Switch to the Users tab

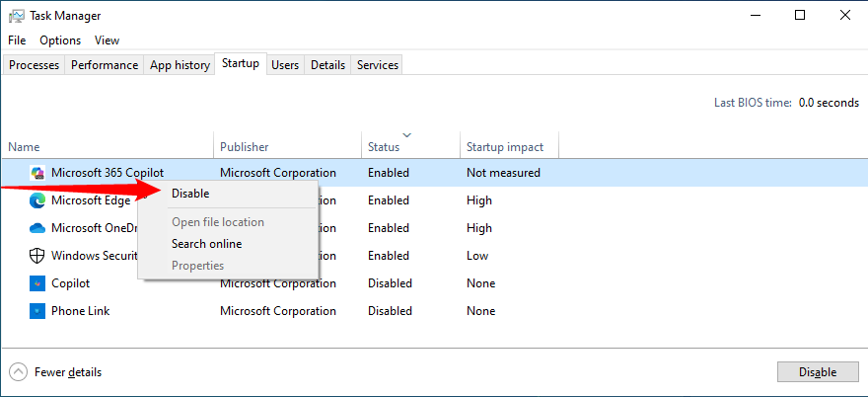pyautogui.click(x=285, y=65)
